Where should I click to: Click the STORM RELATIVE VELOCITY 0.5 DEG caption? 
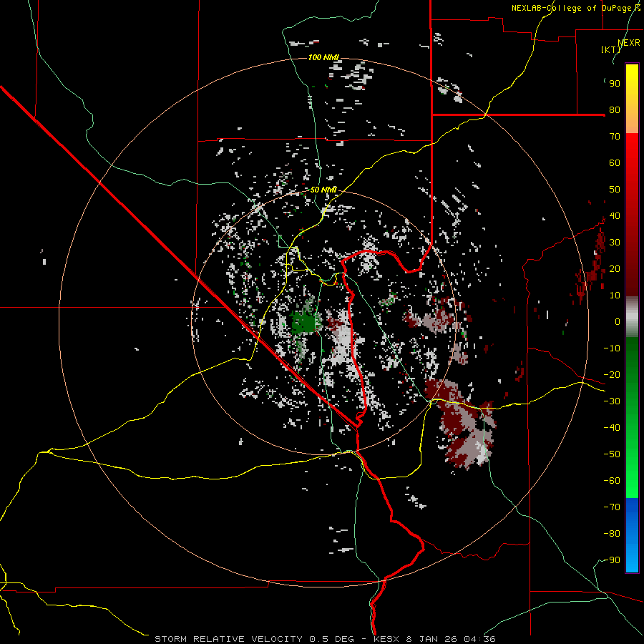coord(254,639)
